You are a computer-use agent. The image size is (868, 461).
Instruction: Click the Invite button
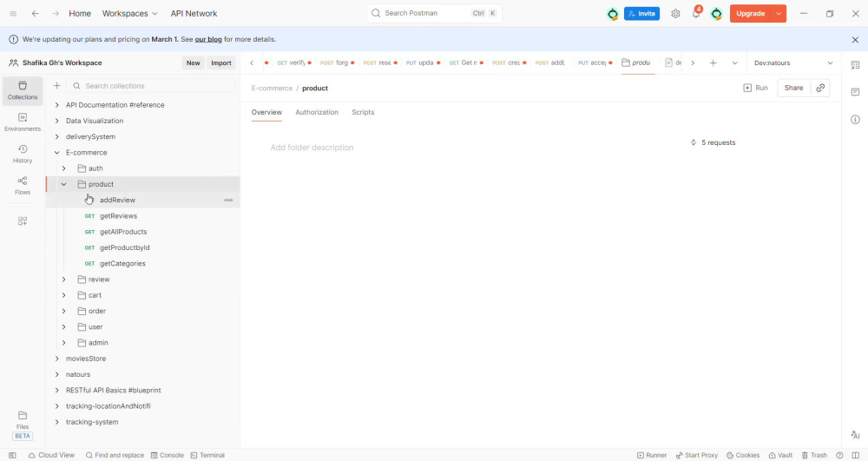tap(641, 13)
